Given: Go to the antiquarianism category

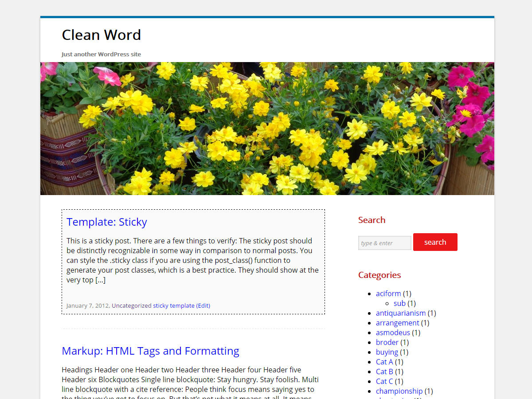Looking at the screenshot, I should tap(401, 313).
